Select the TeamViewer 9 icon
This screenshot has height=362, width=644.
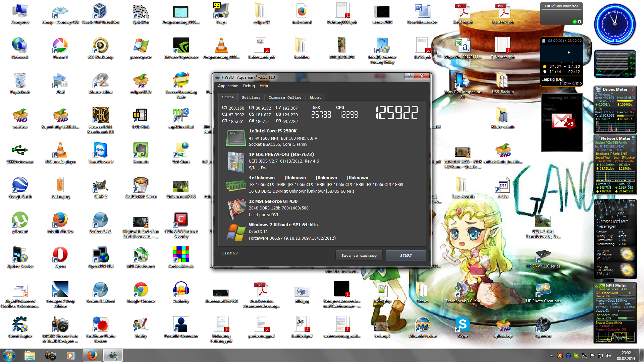[101, 154]
